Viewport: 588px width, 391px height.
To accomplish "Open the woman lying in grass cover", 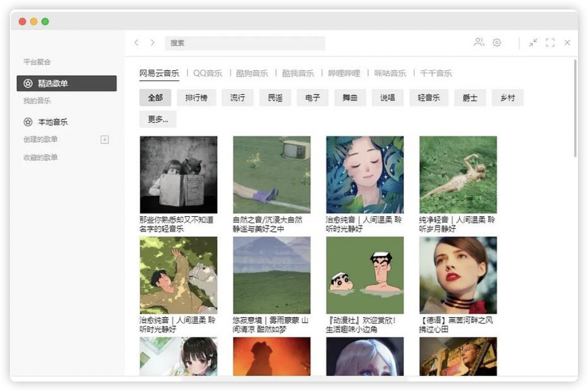I will [x=458, y=175].
